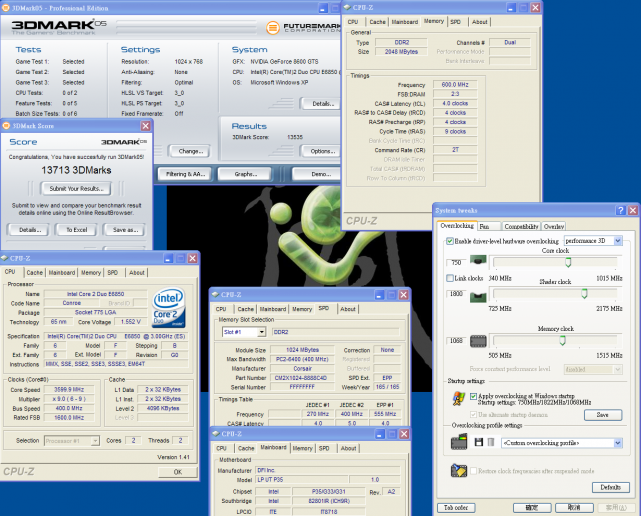Click Submit Your Results button

(76, 188)
